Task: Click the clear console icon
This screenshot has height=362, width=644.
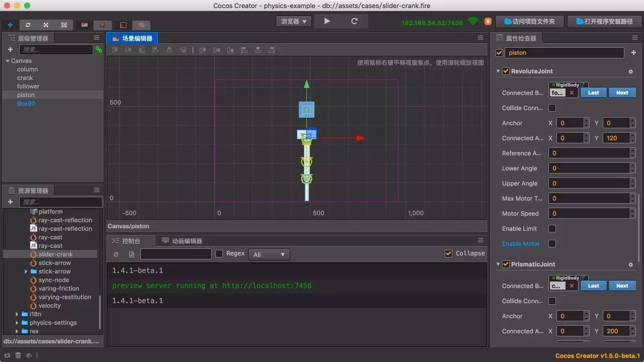Action: [116, 254]
